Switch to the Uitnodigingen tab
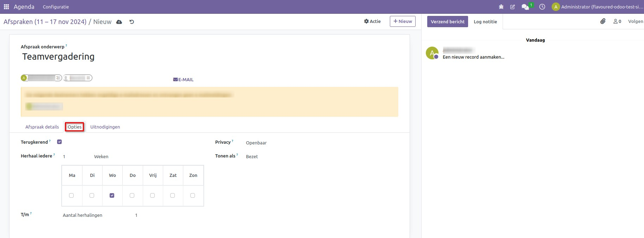Viewport: 644px width, 238px height. (105, 127)
